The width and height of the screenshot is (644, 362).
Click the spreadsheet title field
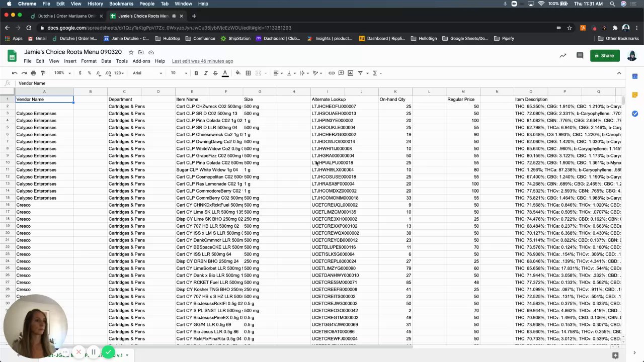(x=73, y=52)
